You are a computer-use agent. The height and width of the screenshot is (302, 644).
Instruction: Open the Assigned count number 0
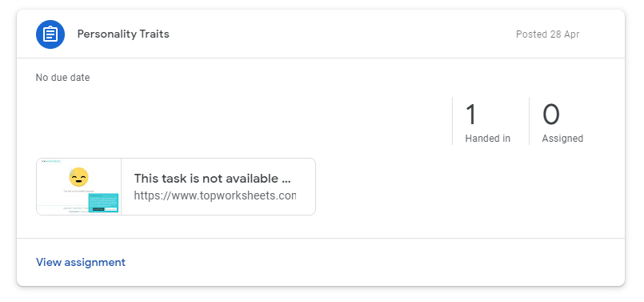click(550, 115)
